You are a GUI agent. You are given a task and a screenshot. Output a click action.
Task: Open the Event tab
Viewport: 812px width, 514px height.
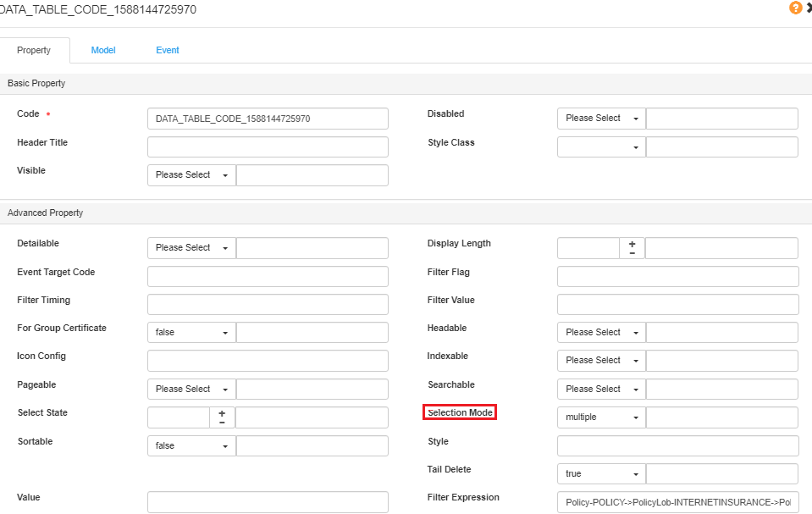(168, 50)
